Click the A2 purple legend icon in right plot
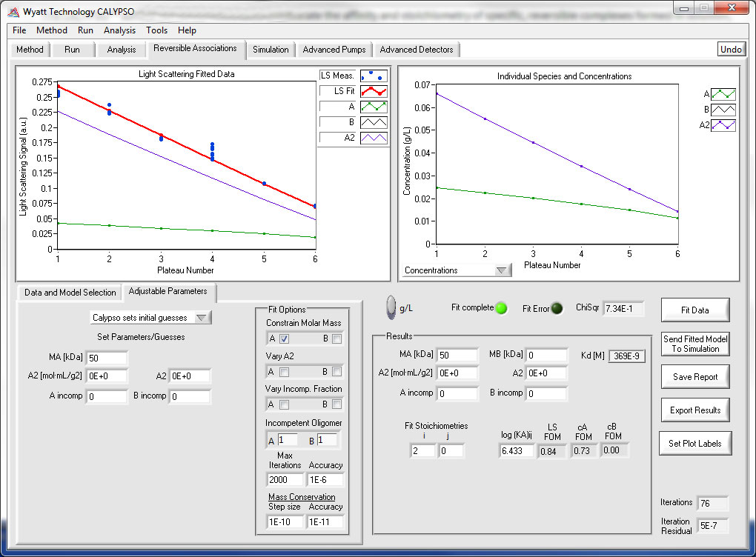The image size is (756, 557). [x=722, y=125]
